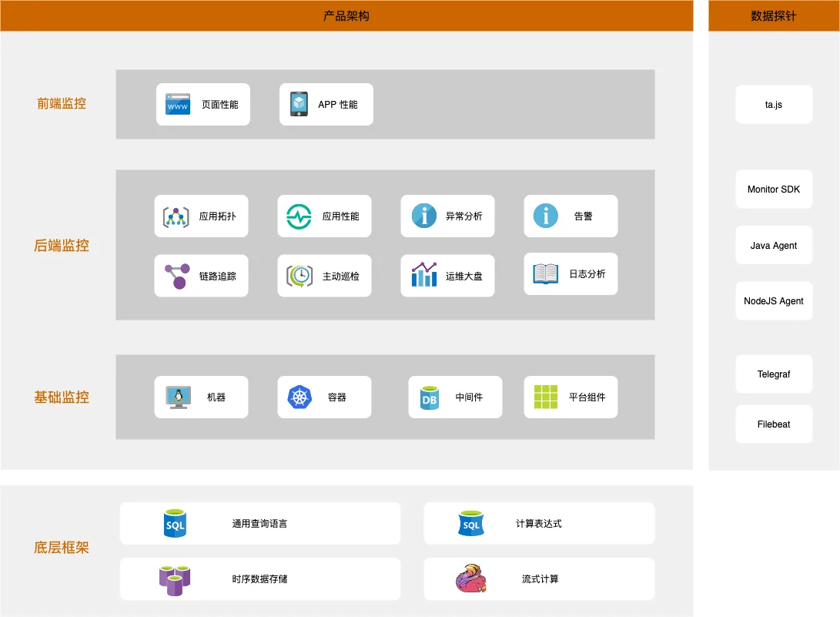840x617 pixels.
Task: Click the Kubernetes 容器 wheel icon
Action: [x=300, y=397]
